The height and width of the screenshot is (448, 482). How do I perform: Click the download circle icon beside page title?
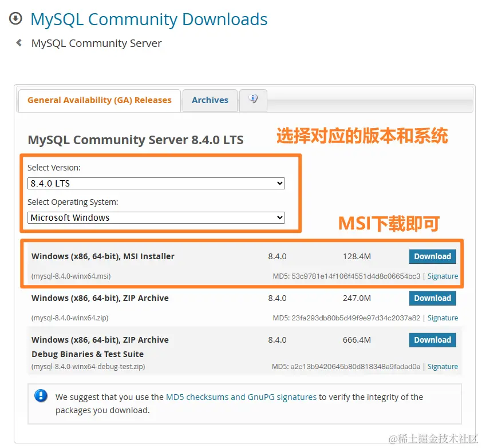tap(15, 18)
